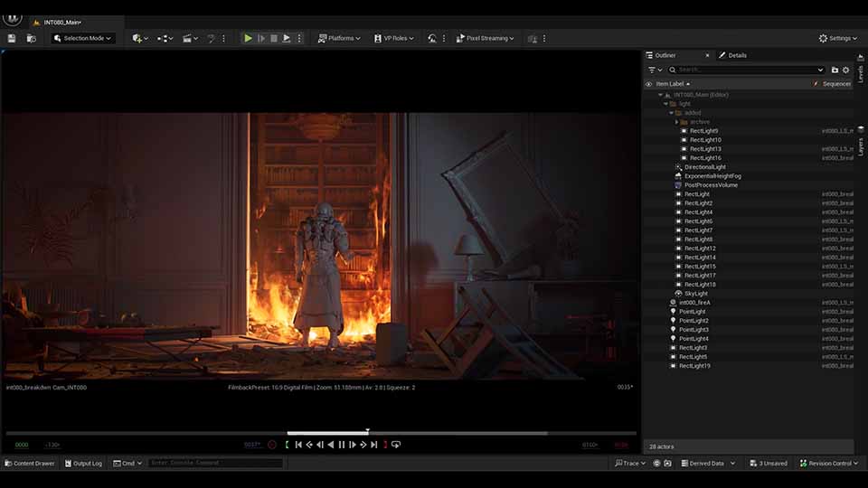Click the green Play button in the toolbar
This screenshot has height=488, width=868.
(x=249, y=38)
